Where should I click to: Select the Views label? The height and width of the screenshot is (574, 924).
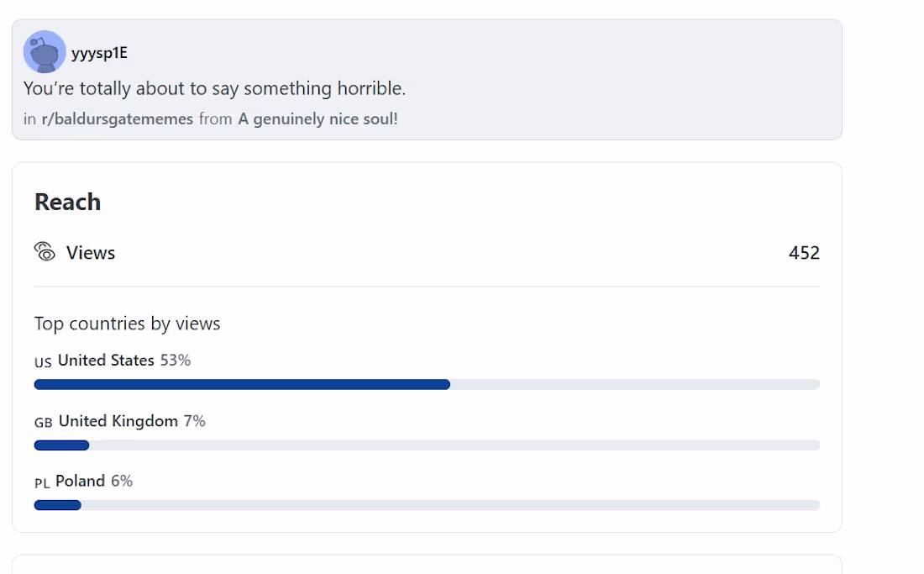pos(91,253)
